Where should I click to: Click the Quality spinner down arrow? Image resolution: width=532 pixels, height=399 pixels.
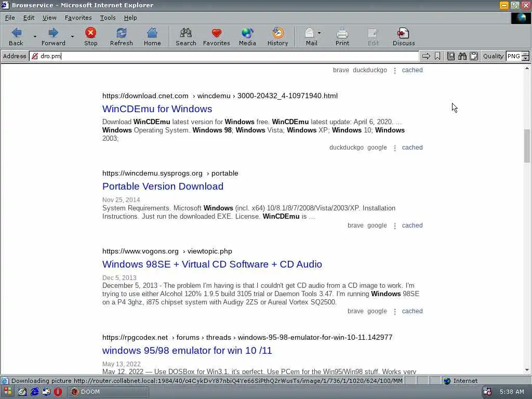coord(525,59)
